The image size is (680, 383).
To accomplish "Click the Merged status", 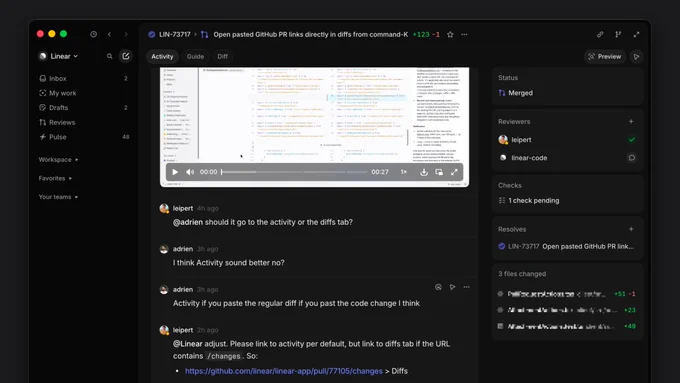I will [x=516, y=93].
